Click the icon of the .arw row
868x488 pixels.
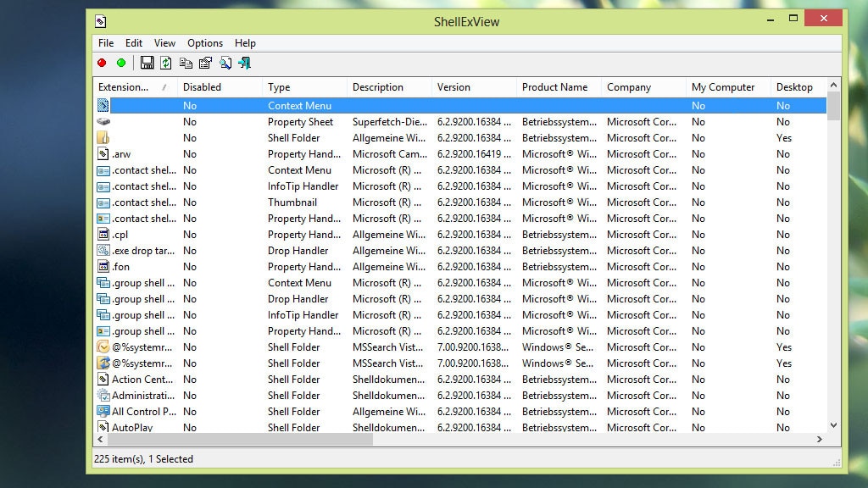click(103, 154)
